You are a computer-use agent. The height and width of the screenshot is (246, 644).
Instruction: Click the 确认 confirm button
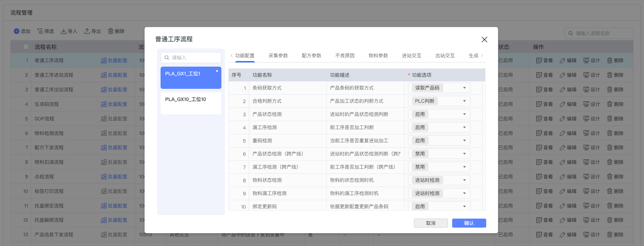pyautogui.click(x=469, y=223)
